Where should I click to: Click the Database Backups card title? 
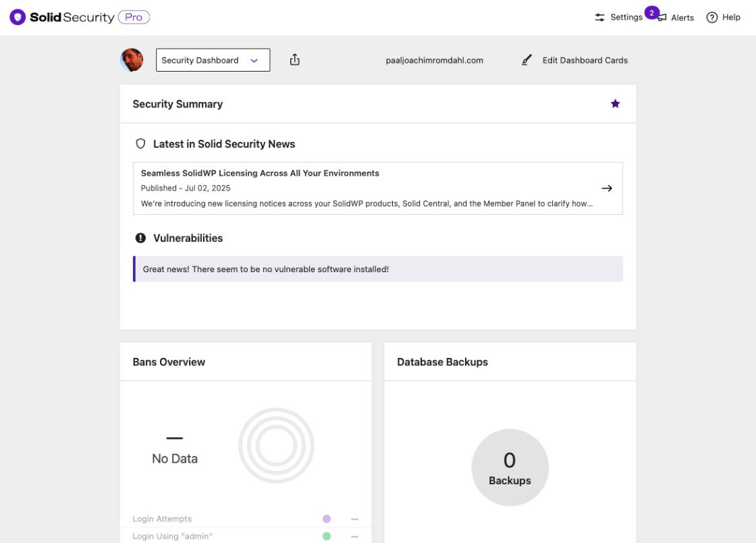443,362
